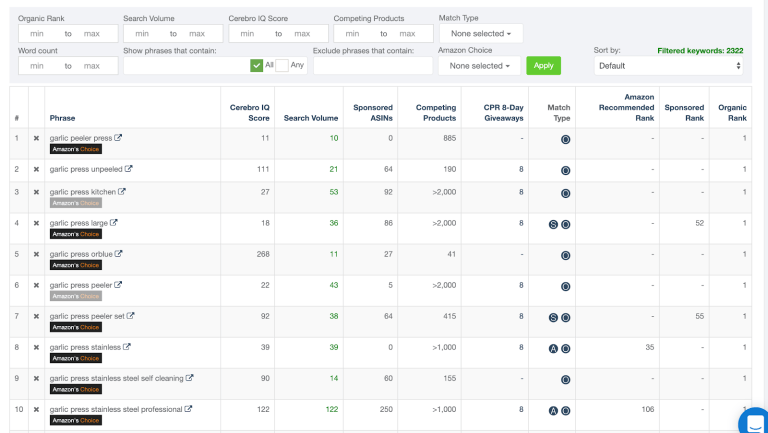Image resolution: width=768 pixels, height=433 pixels.
Task: Sort by Sponsored ASINs column header
Action: (373, 113)
